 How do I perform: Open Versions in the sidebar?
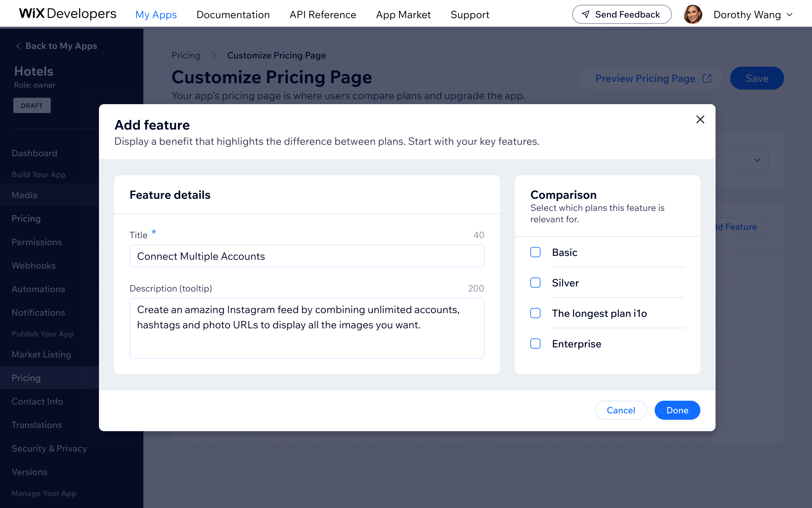point(29,472)
